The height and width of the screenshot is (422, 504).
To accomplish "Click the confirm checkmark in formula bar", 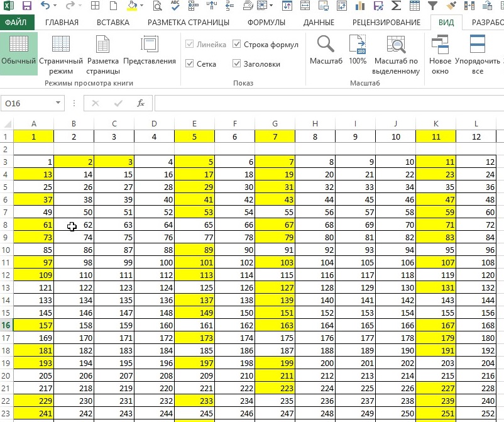I will click(x=118, y=103).
